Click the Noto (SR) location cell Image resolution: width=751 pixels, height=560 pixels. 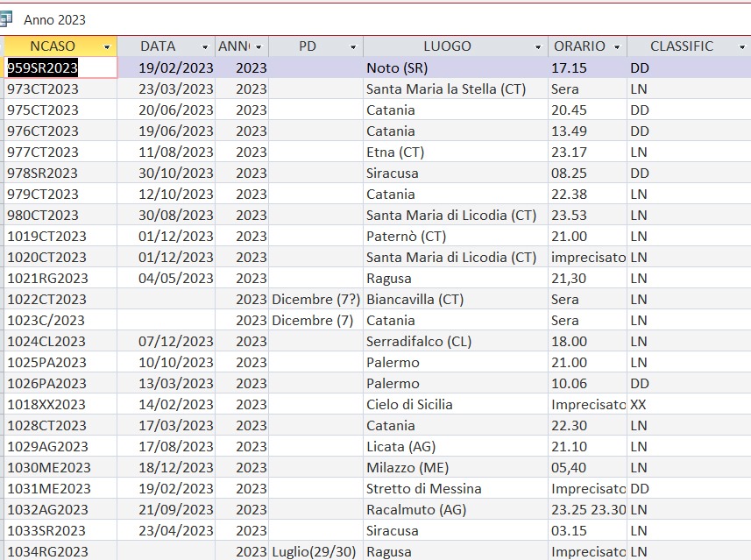click(456, 67)
